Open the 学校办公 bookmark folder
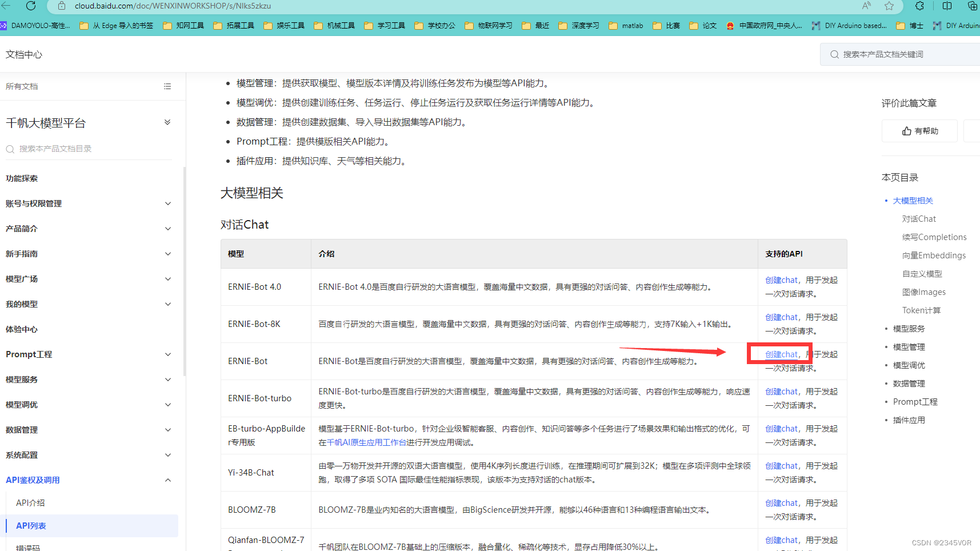The width and height of the screenshot is (980, 551). click(434, 26)
